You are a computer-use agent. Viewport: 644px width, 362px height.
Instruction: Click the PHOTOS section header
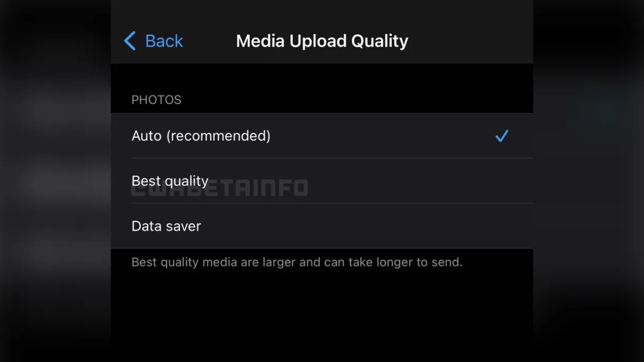156,100
